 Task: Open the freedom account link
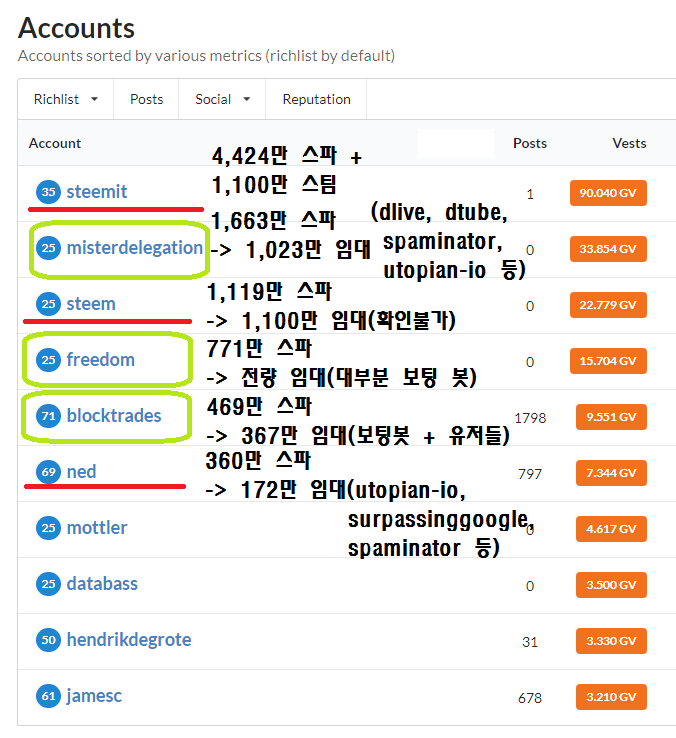[101, 360]
